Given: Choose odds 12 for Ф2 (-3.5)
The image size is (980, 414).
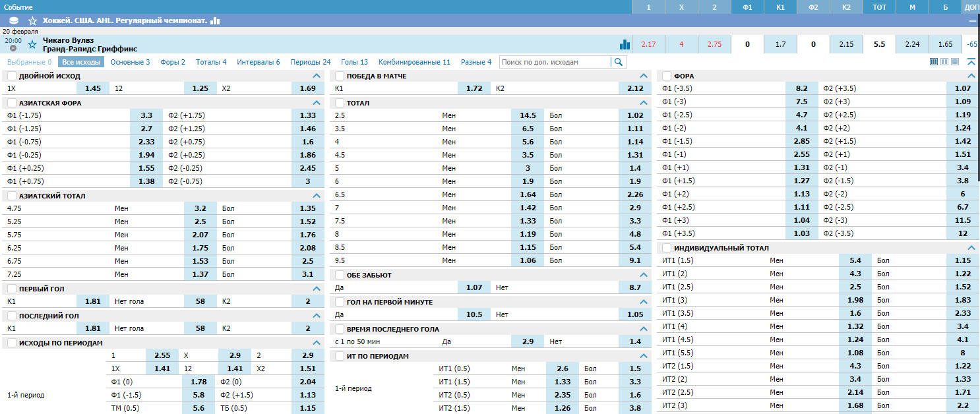Looking at the screenshot, I should [963, 233].
